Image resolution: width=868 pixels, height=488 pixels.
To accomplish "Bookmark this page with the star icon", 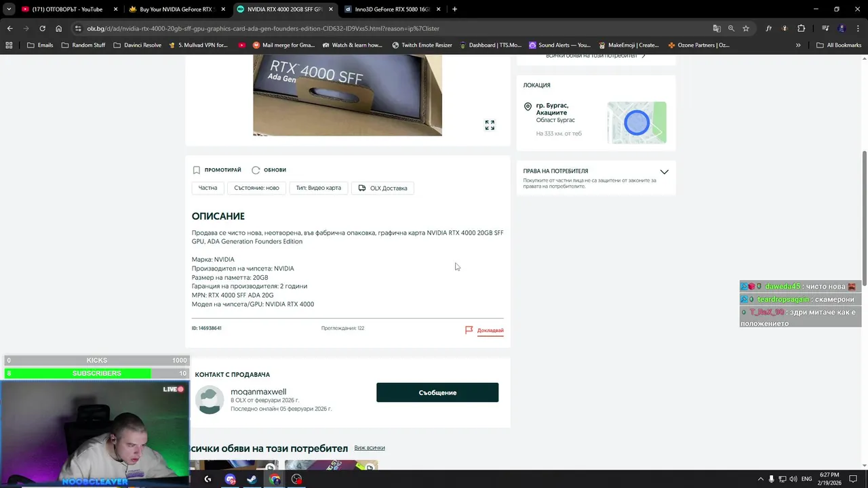I will tap(746, 28).
